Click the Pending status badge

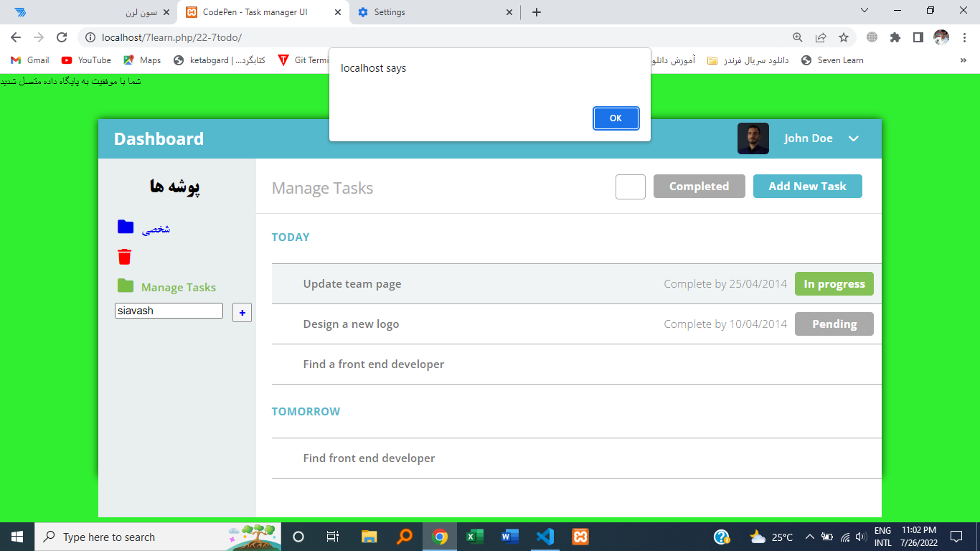[834, 324]
